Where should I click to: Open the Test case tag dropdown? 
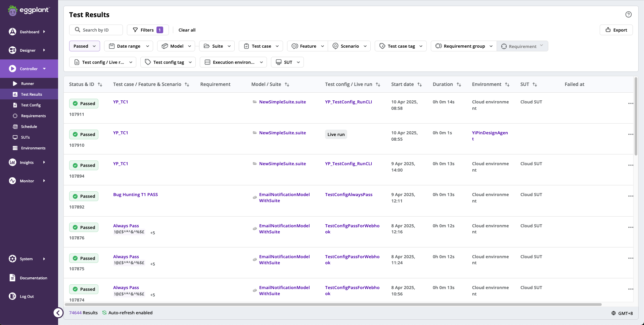(401, 46)
